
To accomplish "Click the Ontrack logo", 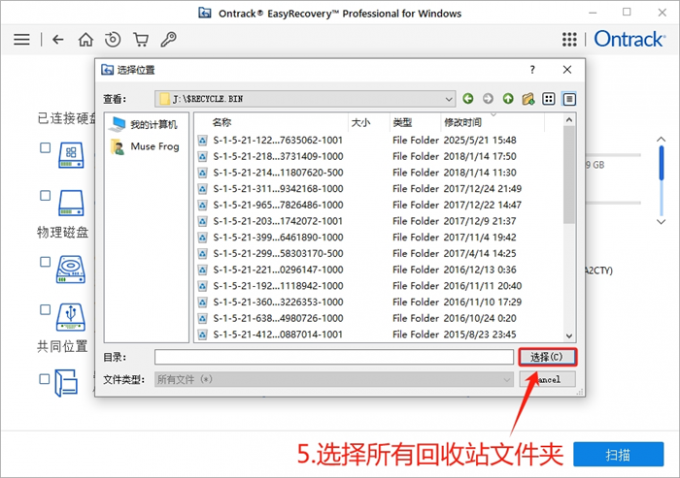I will click(629, 39).
